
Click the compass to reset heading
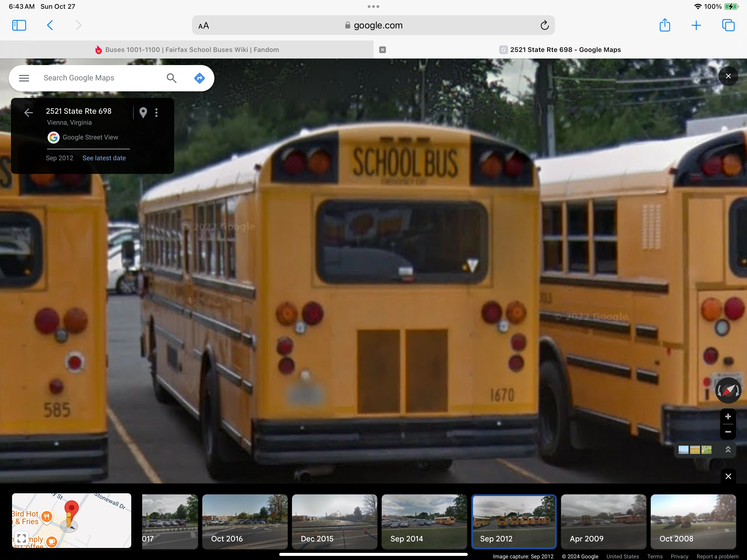tap(728, 390)
